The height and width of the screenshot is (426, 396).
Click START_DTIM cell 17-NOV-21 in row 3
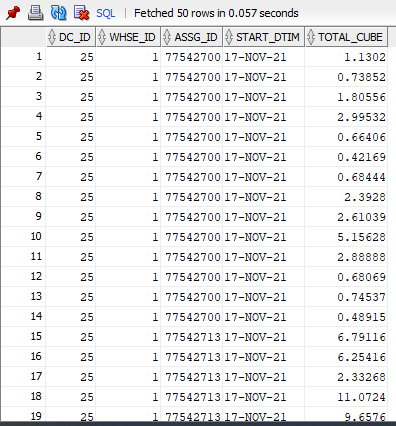pyautogui.click(x=264, y=97)
